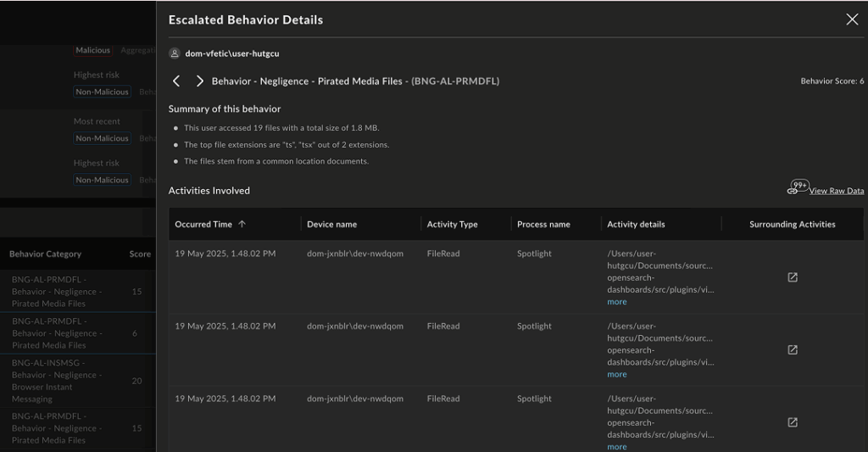
Task: Expand 'more' in first row activity details
Action: tap(617, 302)
